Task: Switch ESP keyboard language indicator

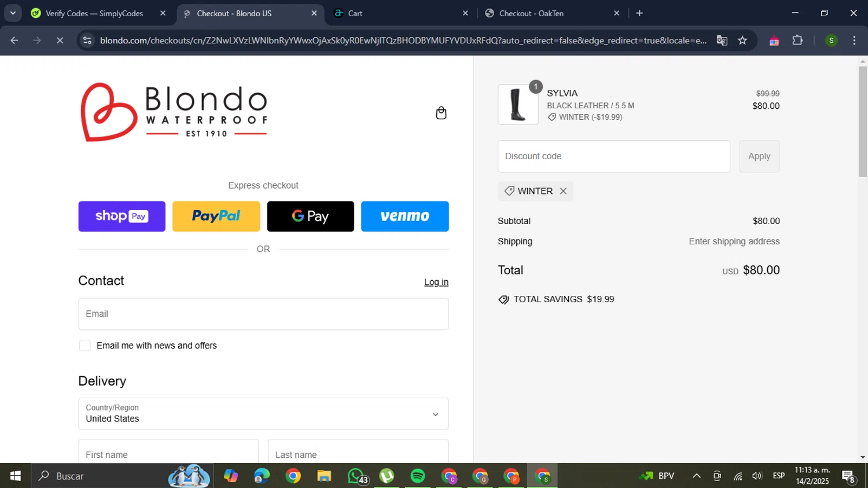Action: pos(778,476)
